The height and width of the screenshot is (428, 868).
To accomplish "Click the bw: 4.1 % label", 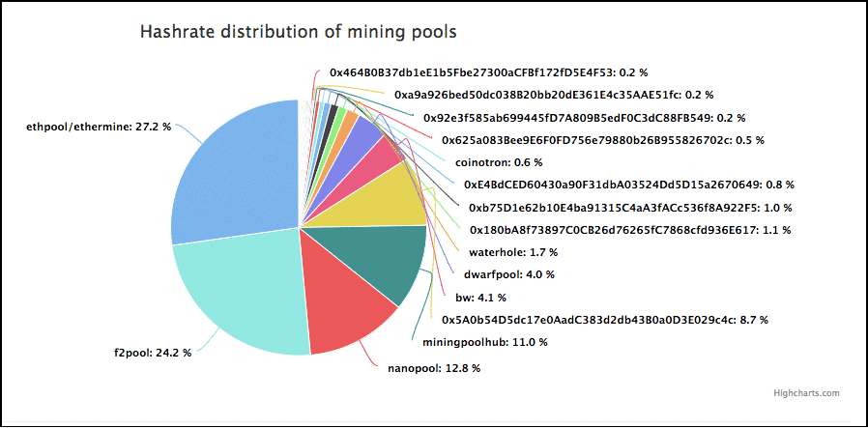I will click(x=480, y=298).
